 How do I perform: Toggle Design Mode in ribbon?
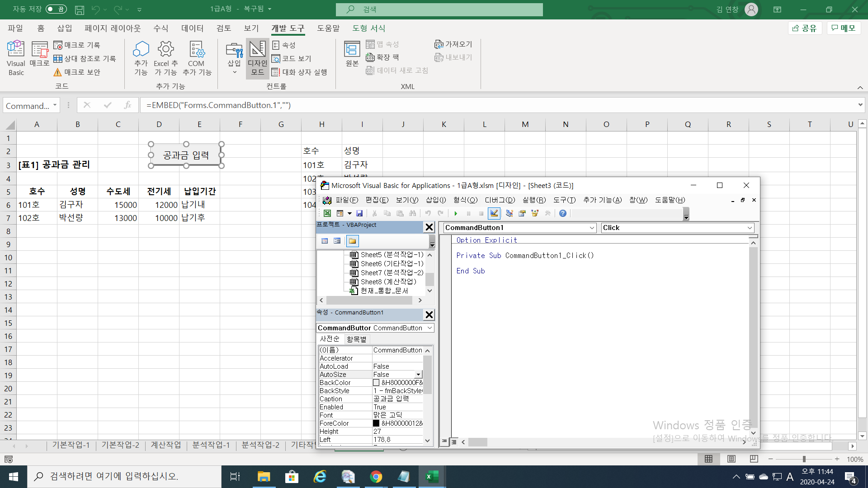pos(257,59)
